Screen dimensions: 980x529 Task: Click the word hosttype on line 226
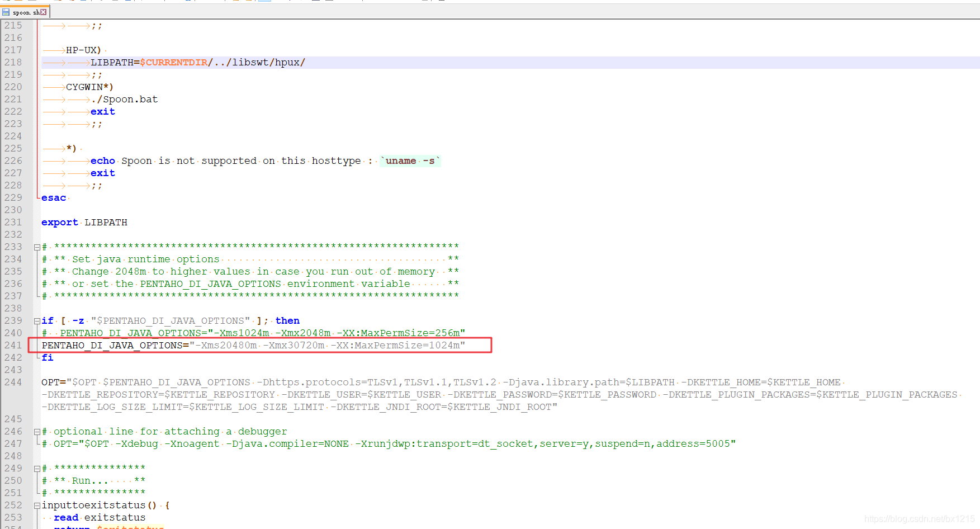pos(337,160)
